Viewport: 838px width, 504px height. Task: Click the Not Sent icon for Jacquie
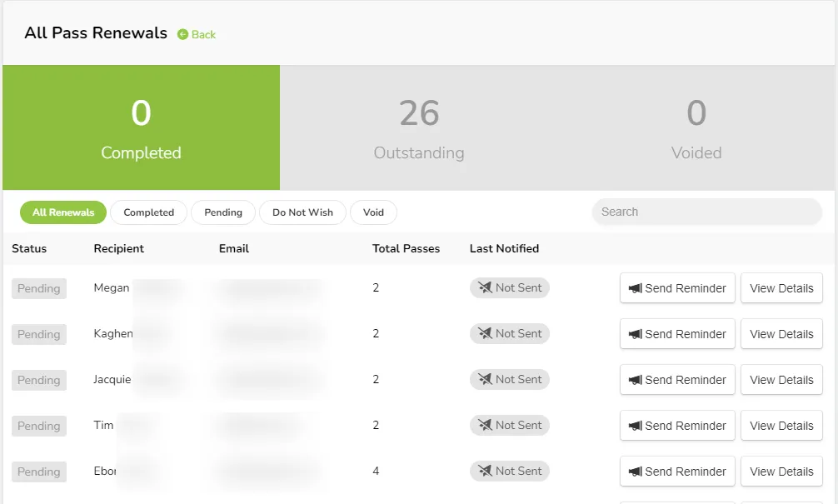[x=485, y=380]
